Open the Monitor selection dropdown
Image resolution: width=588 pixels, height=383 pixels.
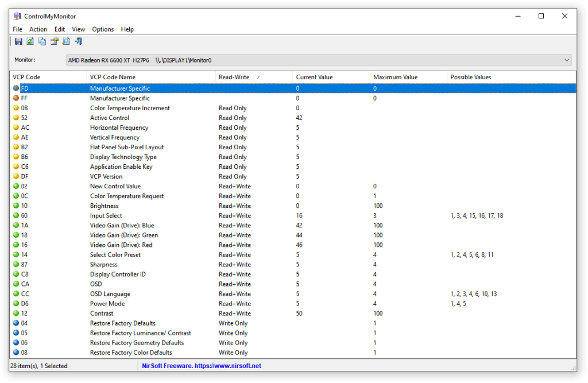(x=567, y=60)
